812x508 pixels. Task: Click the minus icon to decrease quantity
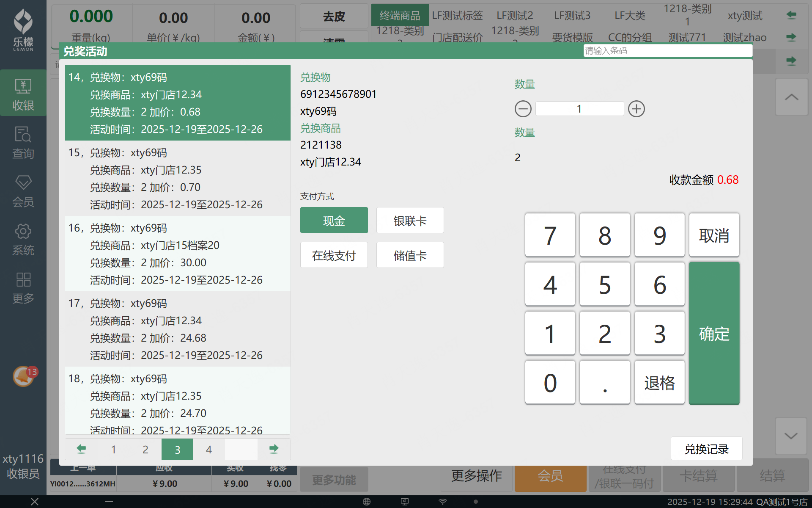click(523, 109)
